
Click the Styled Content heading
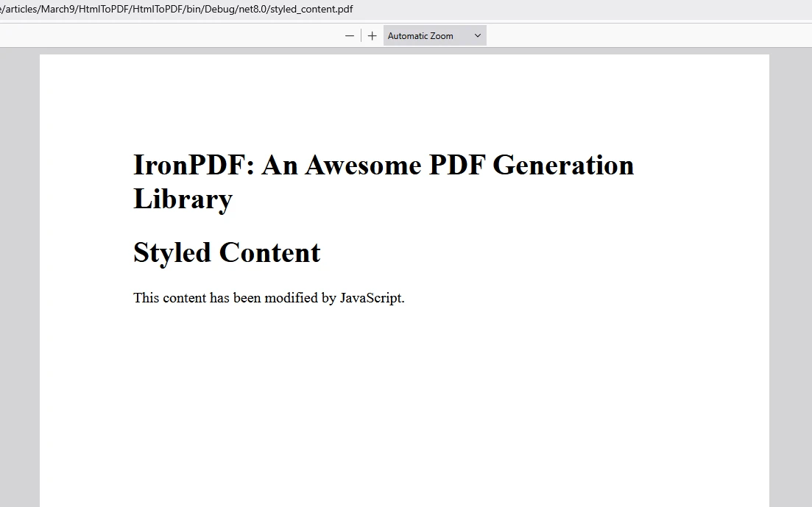[227, 252]
